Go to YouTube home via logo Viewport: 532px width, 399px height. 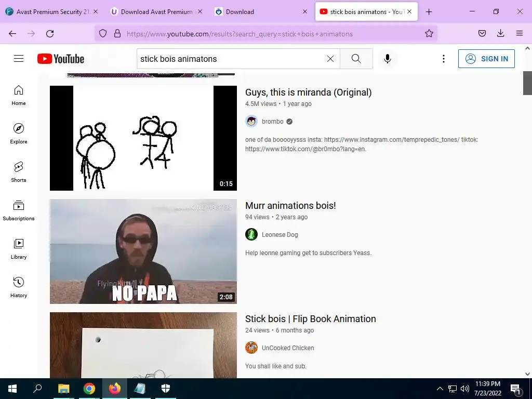tap(61, 59)
